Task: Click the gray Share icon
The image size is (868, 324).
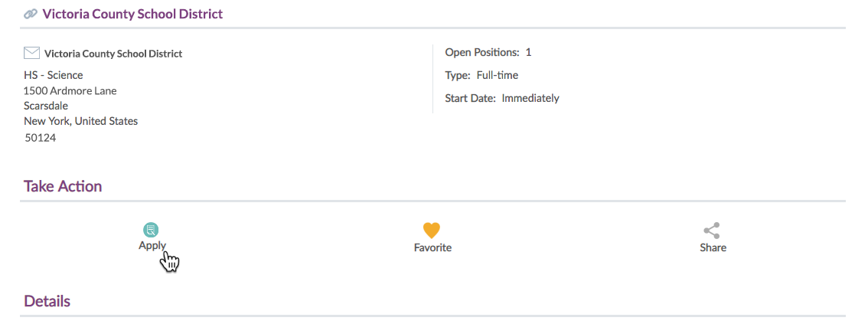Action: [712, 231]
